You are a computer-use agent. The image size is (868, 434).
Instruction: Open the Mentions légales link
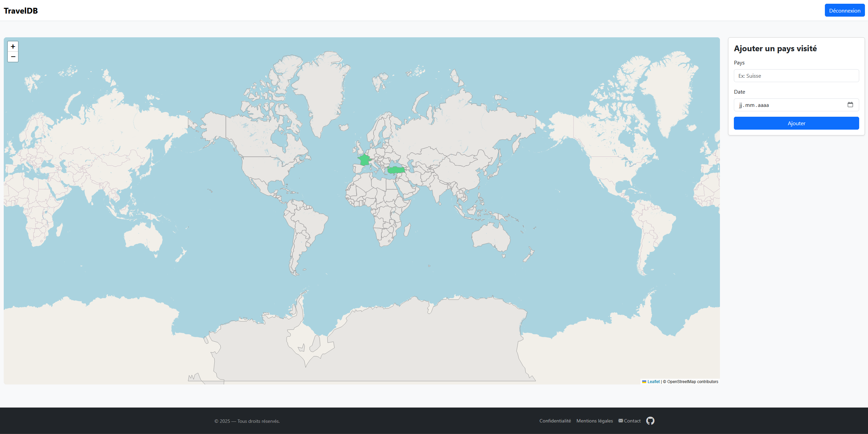pos(594,421)
